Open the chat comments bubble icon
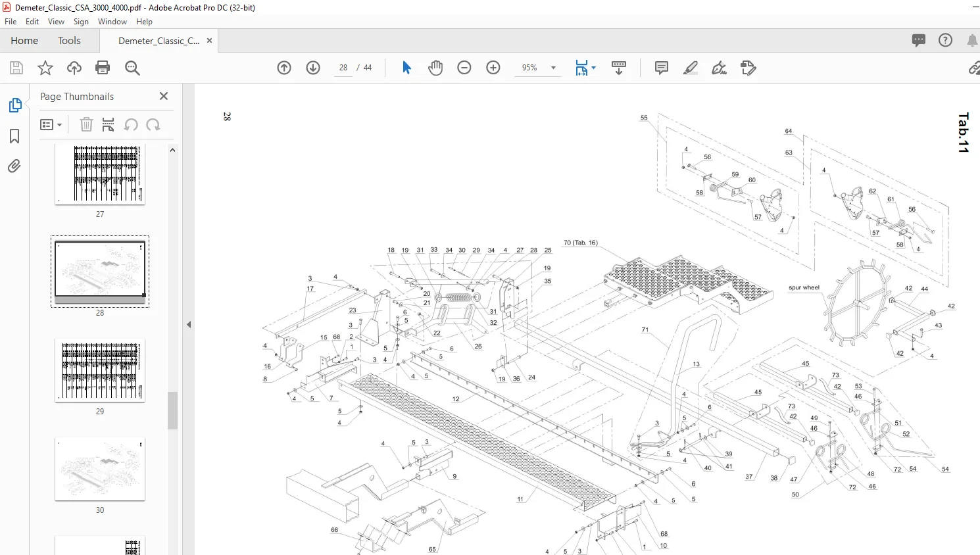This screenshot has width=980, height=555. (x=919, y=41)
